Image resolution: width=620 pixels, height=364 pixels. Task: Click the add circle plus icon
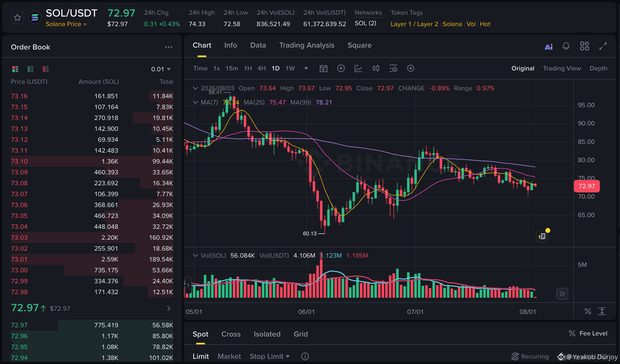(341, 68)
